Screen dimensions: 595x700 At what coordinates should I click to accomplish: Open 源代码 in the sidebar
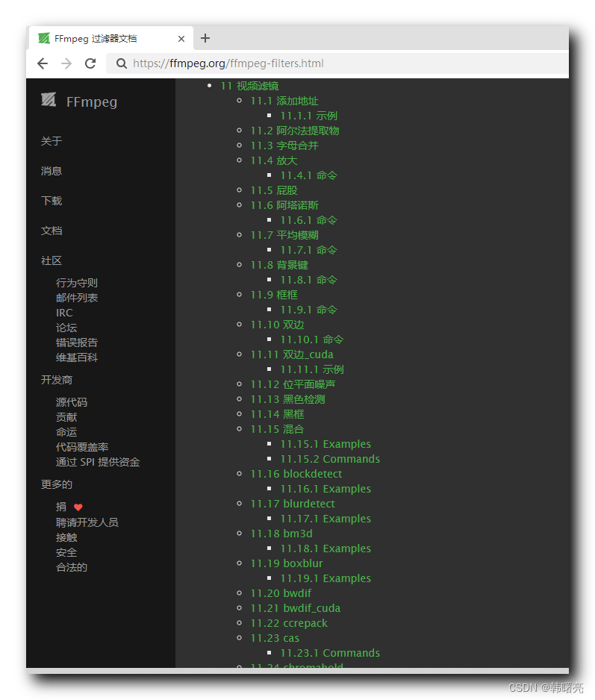72,402
